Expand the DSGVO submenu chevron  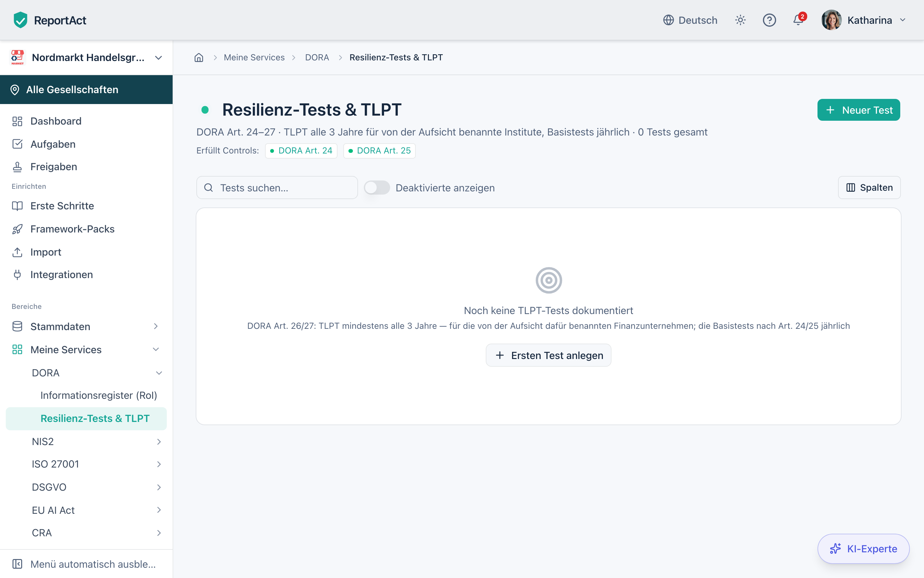tap(159, 487)
